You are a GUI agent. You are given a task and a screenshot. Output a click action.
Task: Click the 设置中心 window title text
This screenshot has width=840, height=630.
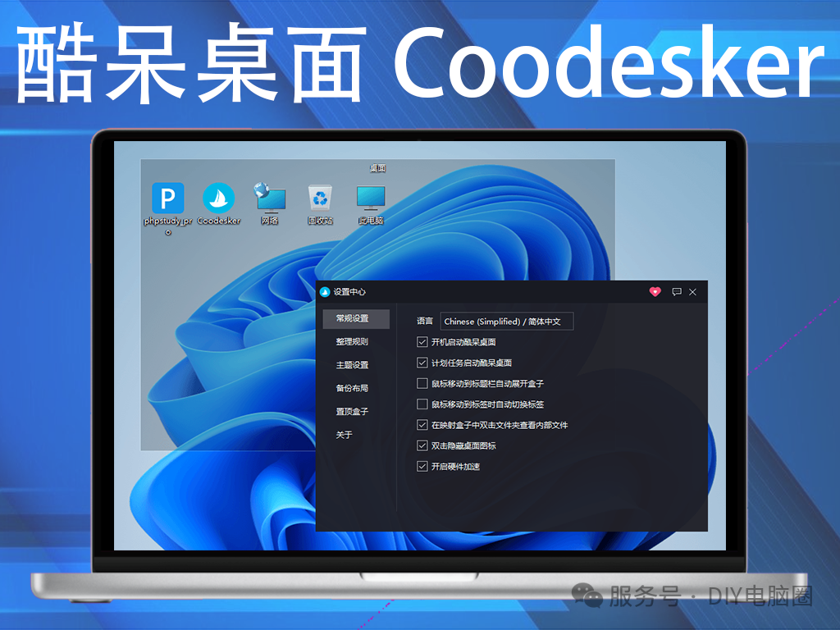pyautogui.click(x=349, y=292)
